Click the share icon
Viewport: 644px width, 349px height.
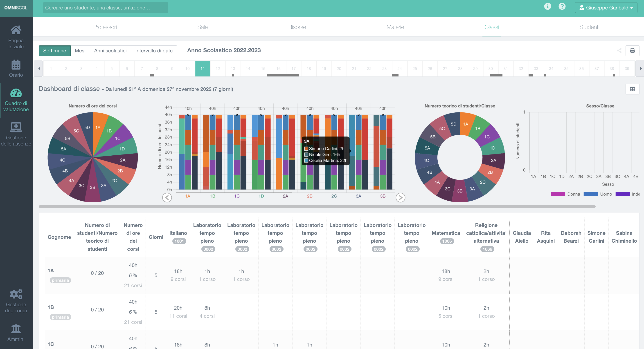[619, 51]
